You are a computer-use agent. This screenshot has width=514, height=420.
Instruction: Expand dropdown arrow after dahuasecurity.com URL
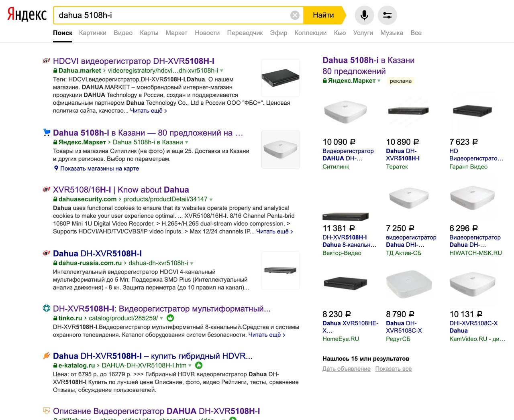(x=211, y=199)
